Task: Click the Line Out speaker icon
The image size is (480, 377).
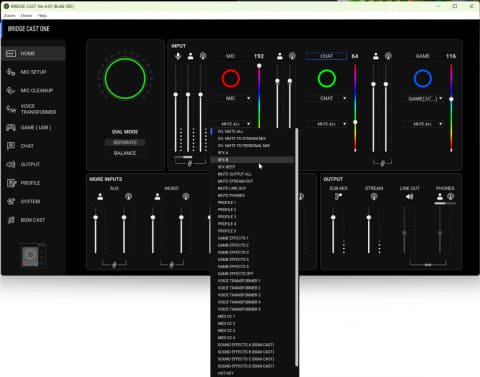Action: 409,197
